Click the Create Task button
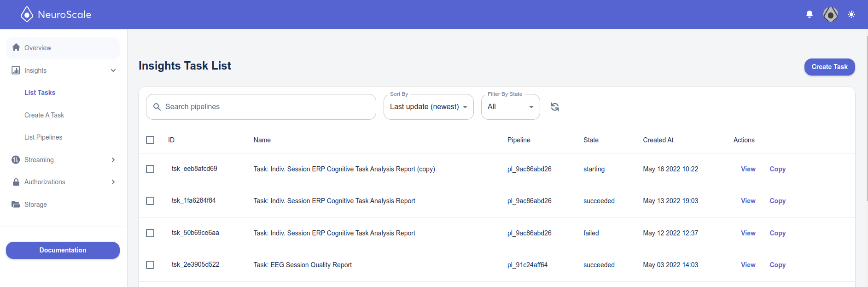868x287 pixels. (x=829, y=67)
